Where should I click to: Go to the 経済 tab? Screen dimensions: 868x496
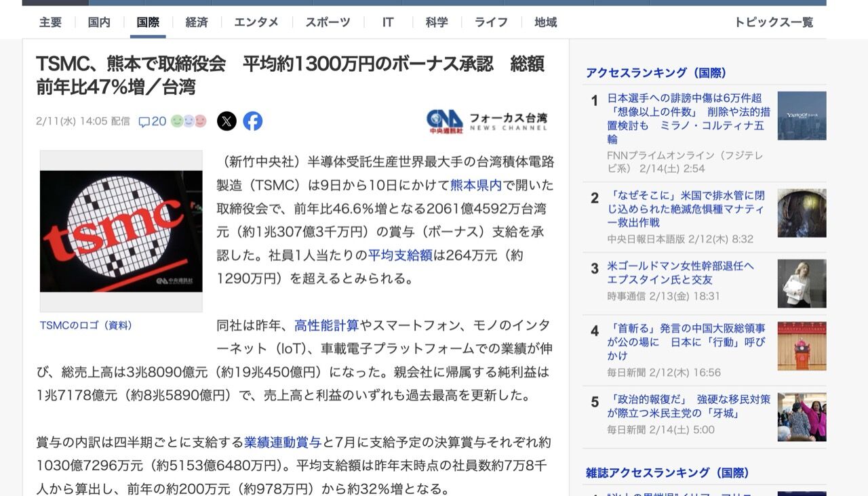pyautogui.click(x=197, y=22)
